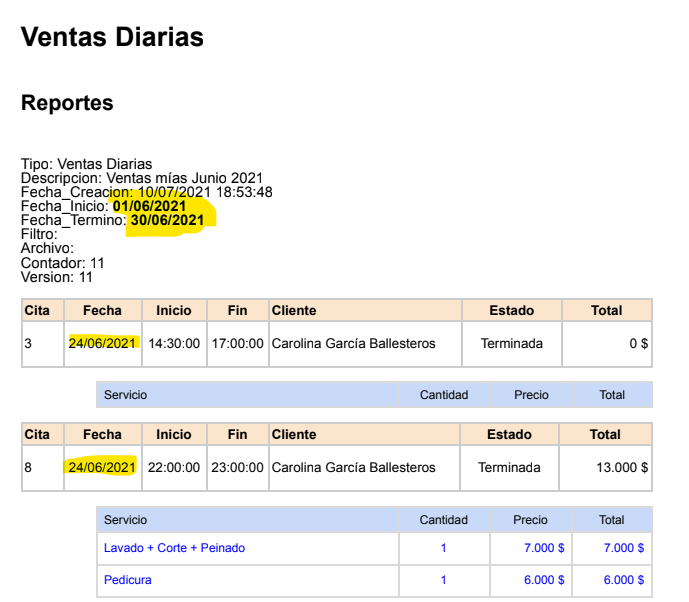The width and height of the screenshot is (689, 602).
Task: Click the highlighted start date 01/06/2021
Action: (149, 206)
